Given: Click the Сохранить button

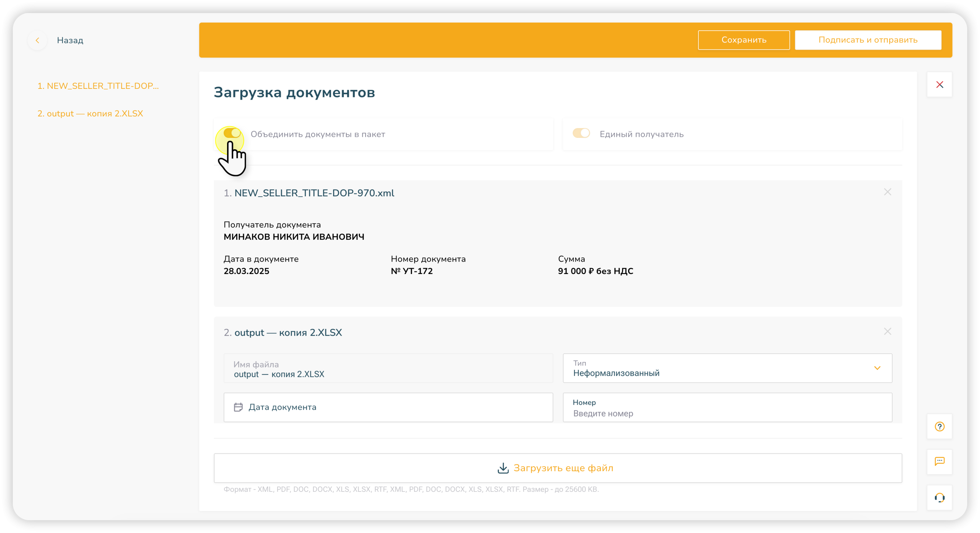Looking at the screenshot, I should click(x=743, y=40).
